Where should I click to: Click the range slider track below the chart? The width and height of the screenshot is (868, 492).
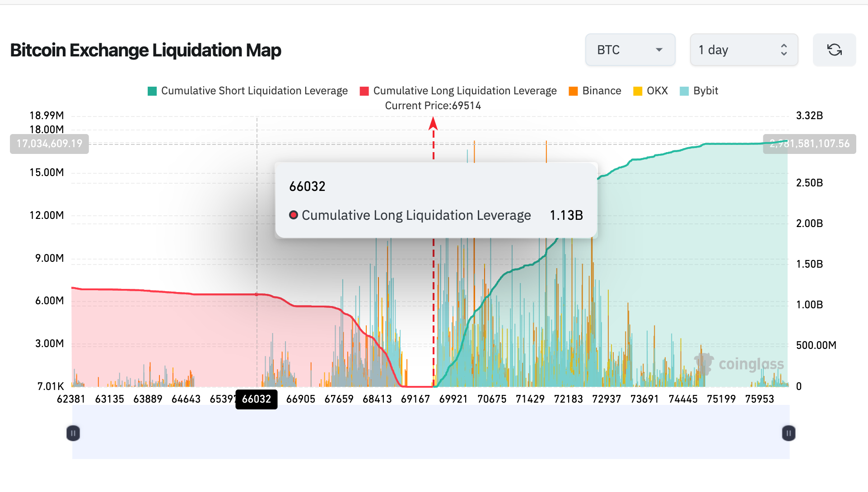[x=429, y=433]
